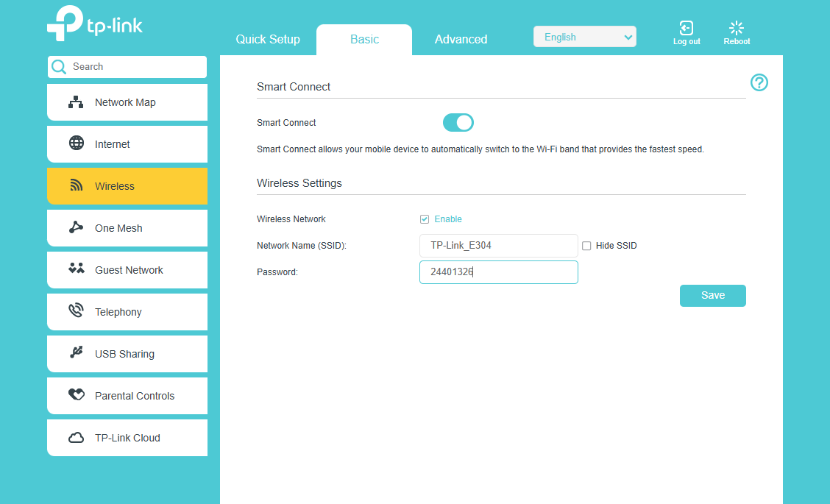This screenshot has width=830, height=504.
Task: Click the USB Sharing icon
Action: tap(76, 353)
